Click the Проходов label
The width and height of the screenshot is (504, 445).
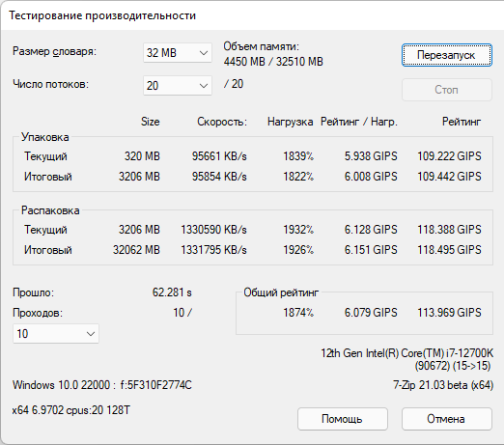(38, 313)
